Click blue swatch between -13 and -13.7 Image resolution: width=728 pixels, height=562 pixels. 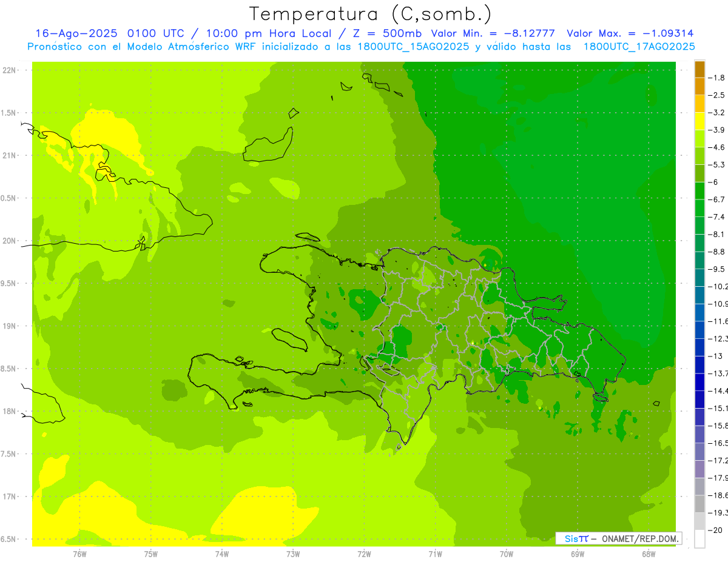699,364
